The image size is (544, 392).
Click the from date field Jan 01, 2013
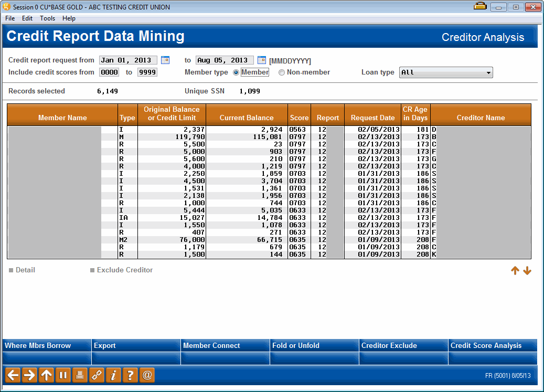pyautogui.click(x=128, y=60)
